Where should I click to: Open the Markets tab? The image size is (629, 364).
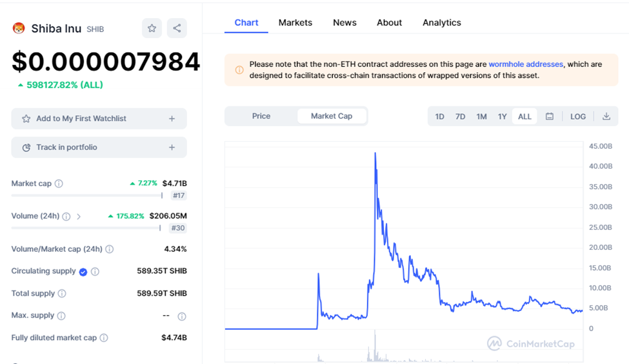pyautogui.click(x=295, y=23)
